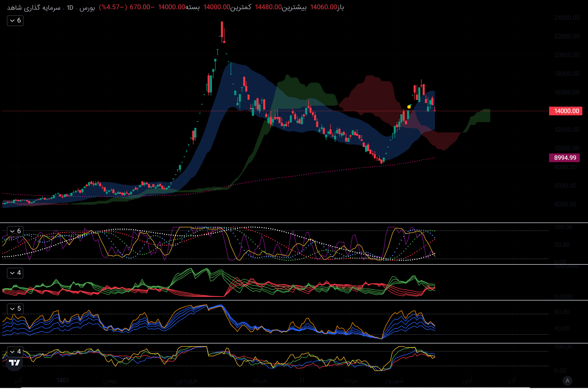Select the percent change (−4.57%)
Image resolution: width=588 pixels, height=390 pixels.
coord(113,7)
